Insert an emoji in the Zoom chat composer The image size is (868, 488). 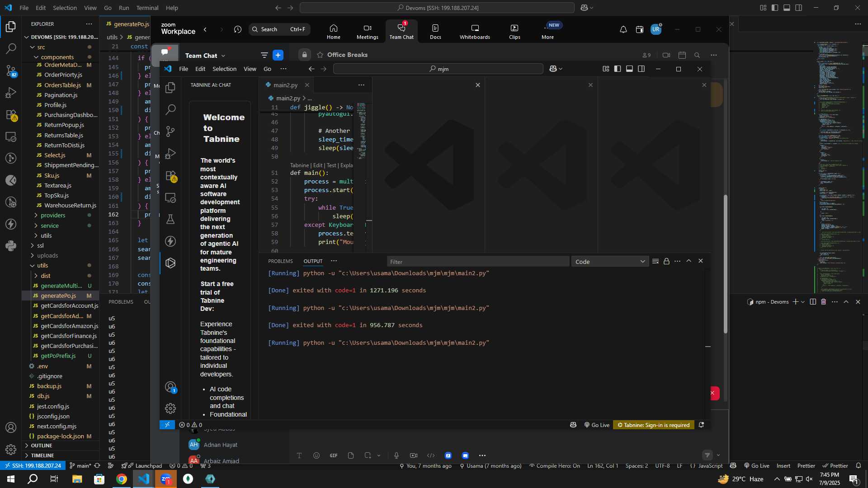(x=316, y=455)
